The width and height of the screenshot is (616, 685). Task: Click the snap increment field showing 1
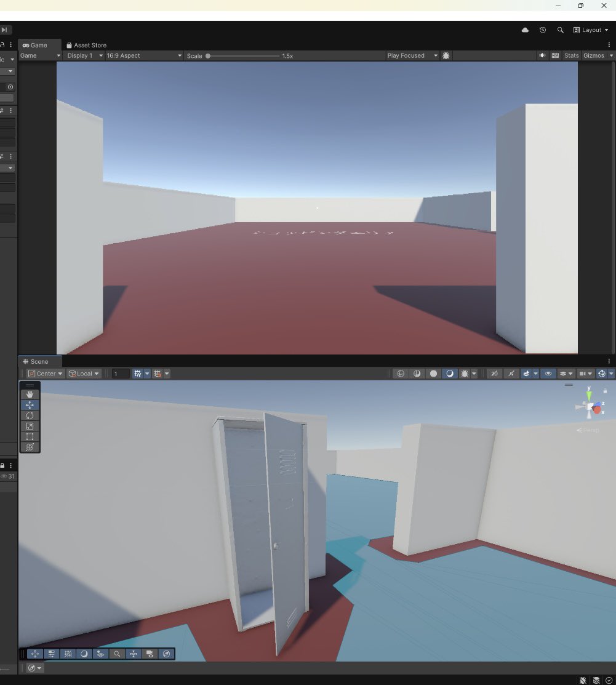tap(121, 374)
